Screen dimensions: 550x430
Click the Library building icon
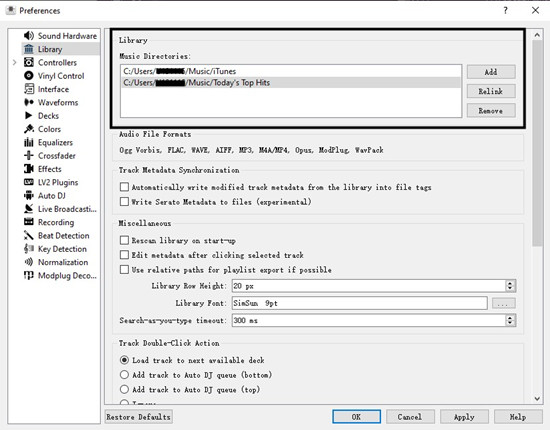29,49
